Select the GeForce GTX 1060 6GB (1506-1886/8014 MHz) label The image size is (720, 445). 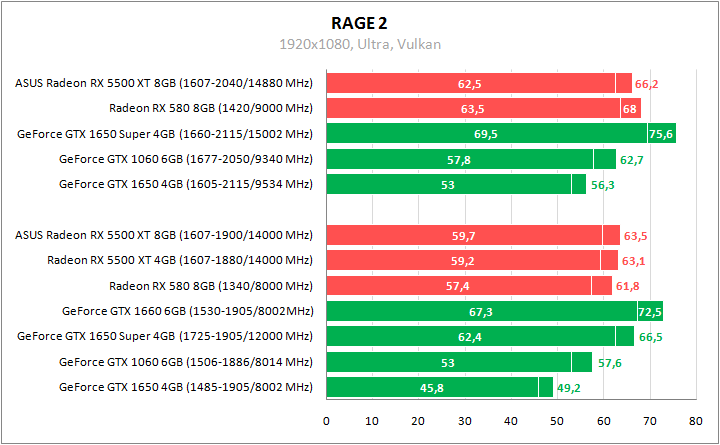point(186,362)
